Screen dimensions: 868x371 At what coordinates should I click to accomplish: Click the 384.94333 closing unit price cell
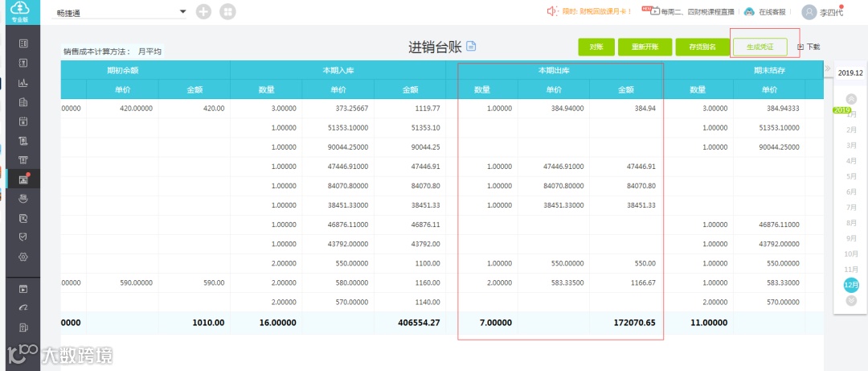[x=769, y=109]
